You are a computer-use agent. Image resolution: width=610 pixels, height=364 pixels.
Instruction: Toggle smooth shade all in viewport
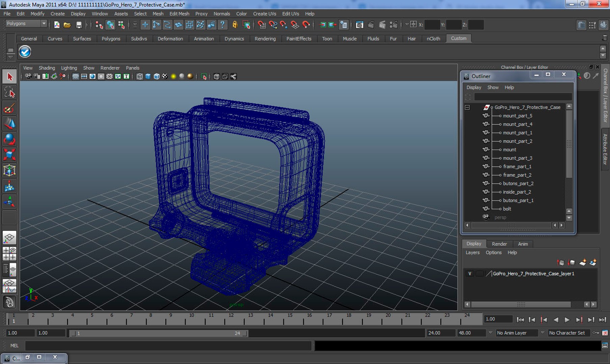pyautogui.click(x=148, y=77)
